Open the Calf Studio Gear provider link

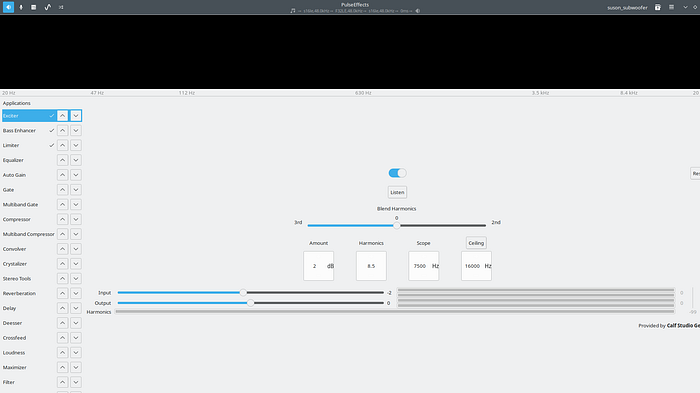point(683,326)
